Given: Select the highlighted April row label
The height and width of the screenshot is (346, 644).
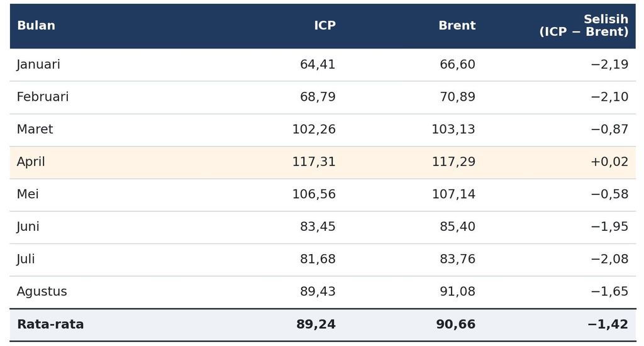Looking at the screenshot, I should coord(31,162).
